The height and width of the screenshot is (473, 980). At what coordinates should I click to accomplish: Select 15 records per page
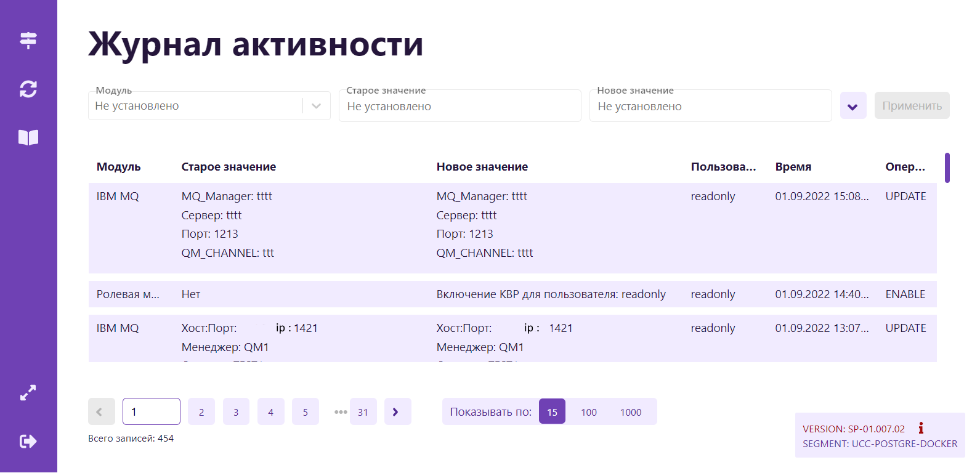(x=552, y=412)
